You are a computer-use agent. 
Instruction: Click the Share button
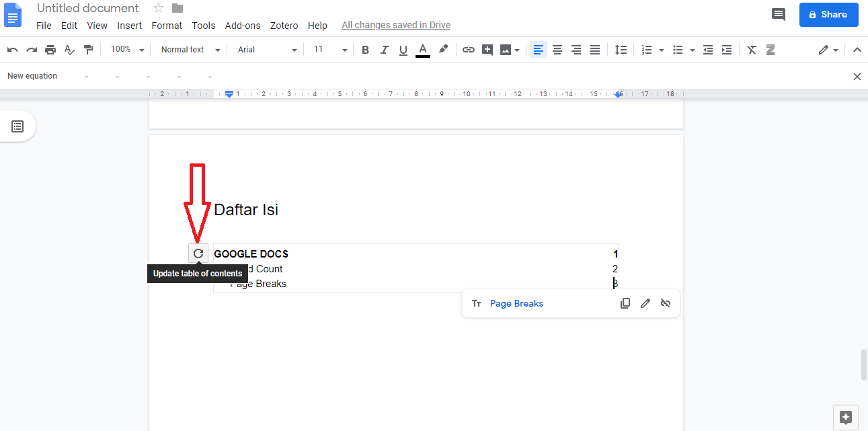tap(828, 14)
